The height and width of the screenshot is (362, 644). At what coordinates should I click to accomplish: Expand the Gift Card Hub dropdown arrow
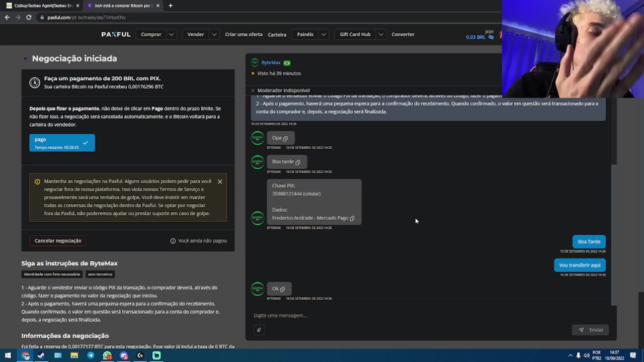click(381, 34)
